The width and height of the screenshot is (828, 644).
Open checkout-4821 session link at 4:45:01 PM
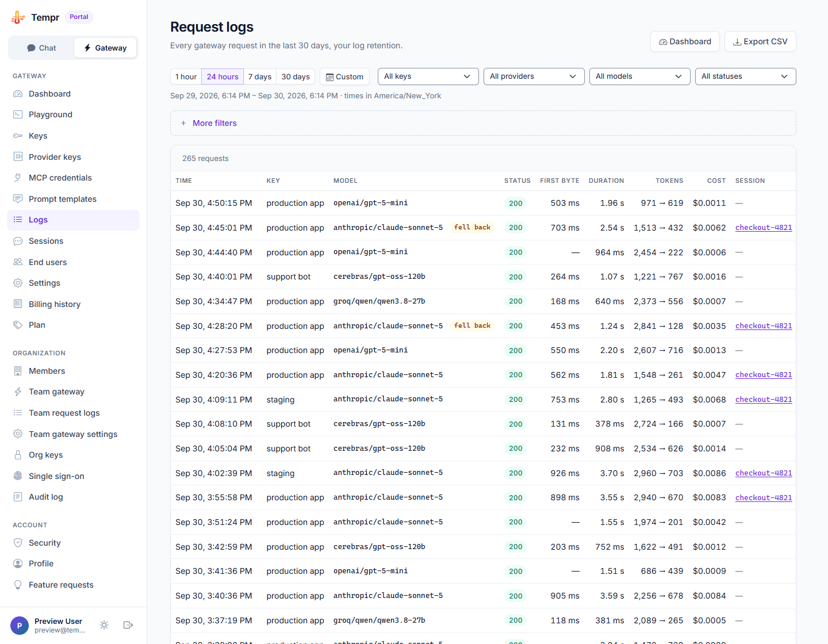coord(764,228)
